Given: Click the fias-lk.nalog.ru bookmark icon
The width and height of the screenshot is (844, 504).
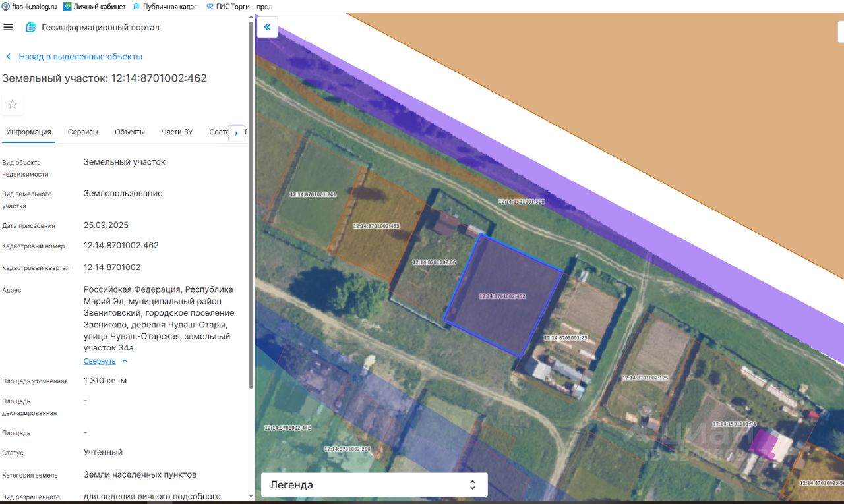Looking at the screenshot, I should (6, 6).
